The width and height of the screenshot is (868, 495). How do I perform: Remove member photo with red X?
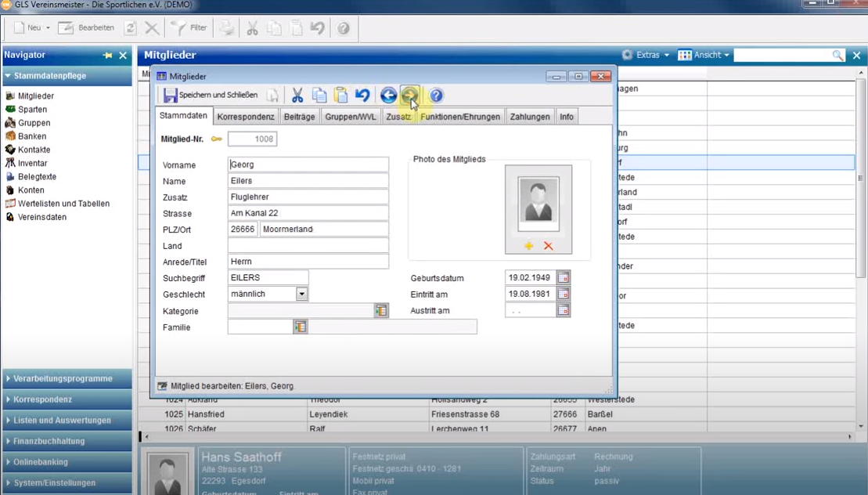[548, 246]
